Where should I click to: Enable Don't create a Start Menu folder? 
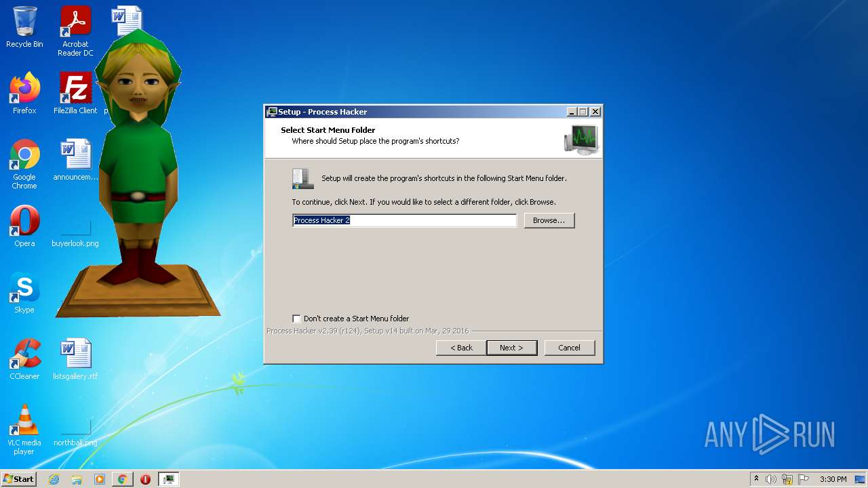[296, 319]
